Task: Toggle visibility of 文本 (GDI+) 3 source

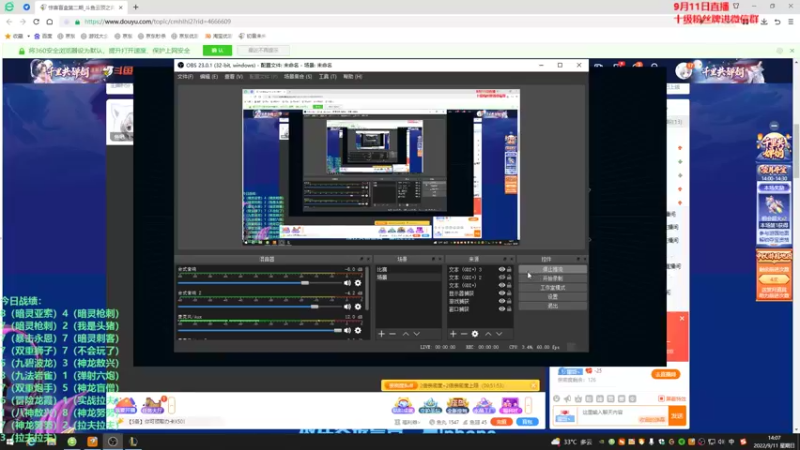Action: (502, 269)
